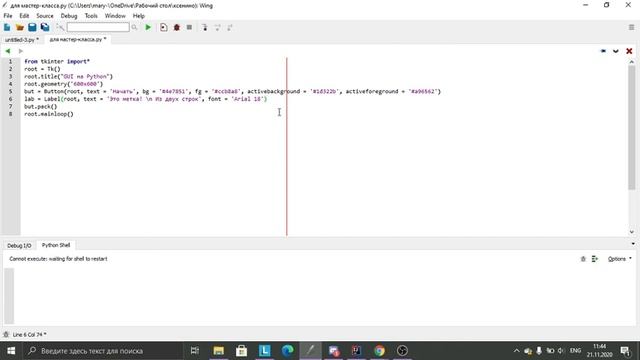Go back with green left arrow
This screenshot has height=360, width=640.
8,51
